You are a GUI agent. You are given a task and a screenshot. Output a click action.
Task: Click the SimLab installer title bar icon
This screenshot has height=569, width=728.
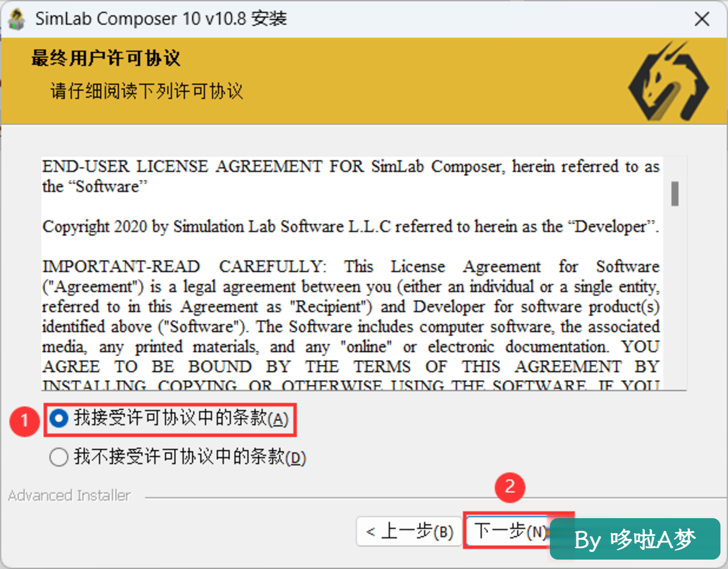click(x=17, y=19)
